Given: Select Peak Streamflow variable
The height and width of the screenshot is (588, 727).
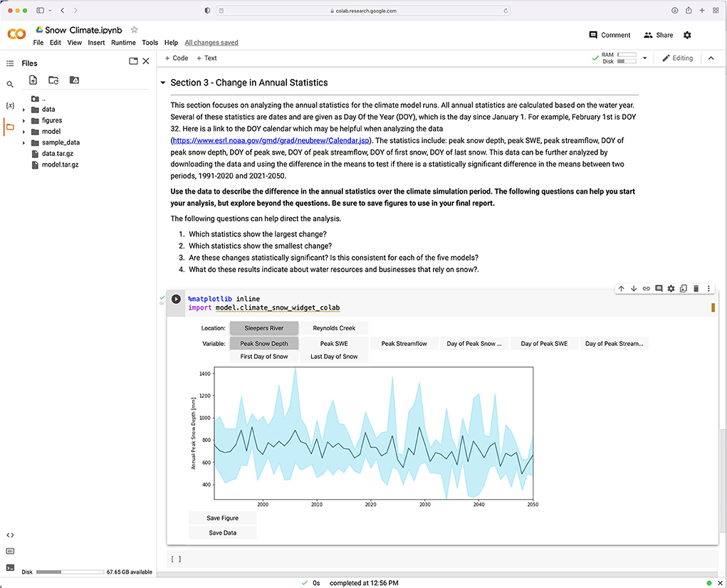Looking at the screenshot, I should click(x=404, y=343).
